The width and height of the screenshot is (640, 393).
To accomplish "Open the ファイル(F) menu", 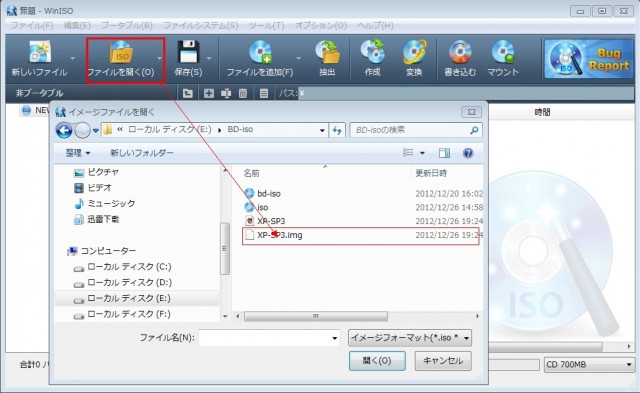I will (32, 25).
